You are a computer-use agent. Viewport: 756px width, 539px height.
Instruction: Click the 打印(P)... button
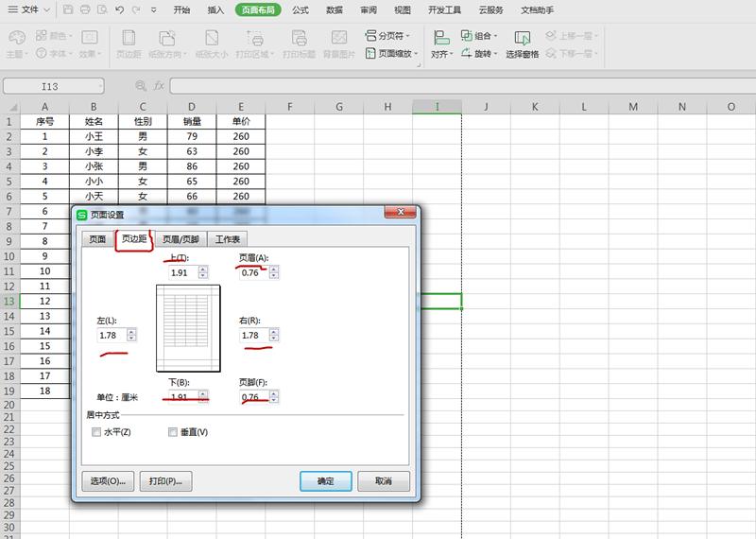(x=166, y=481)
